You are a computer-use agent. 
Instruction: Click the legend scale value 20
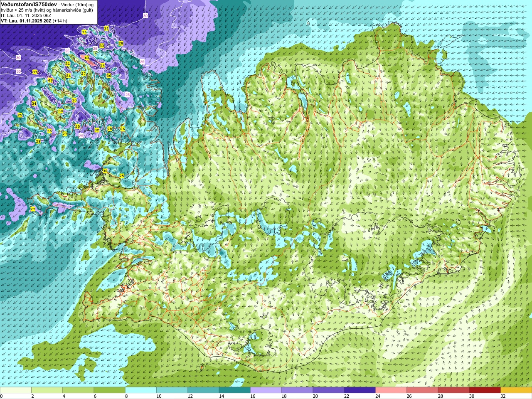[315, 396]
